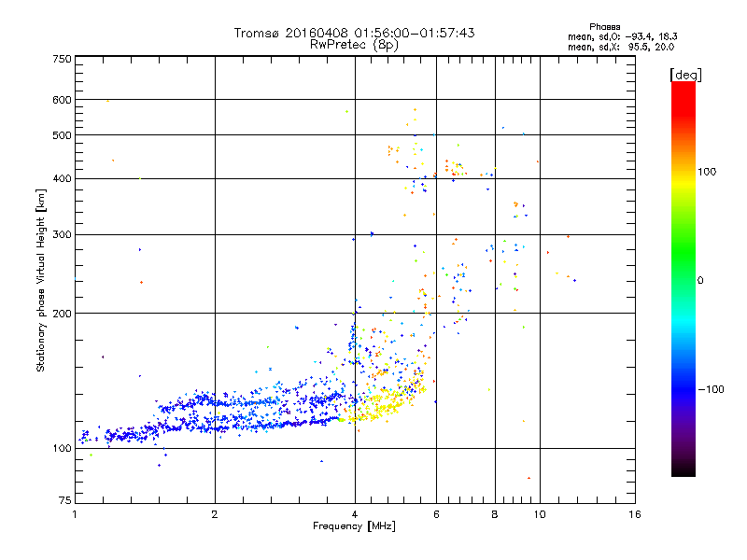Click the x-axis label '6'
747x560 pixels.
436,514
